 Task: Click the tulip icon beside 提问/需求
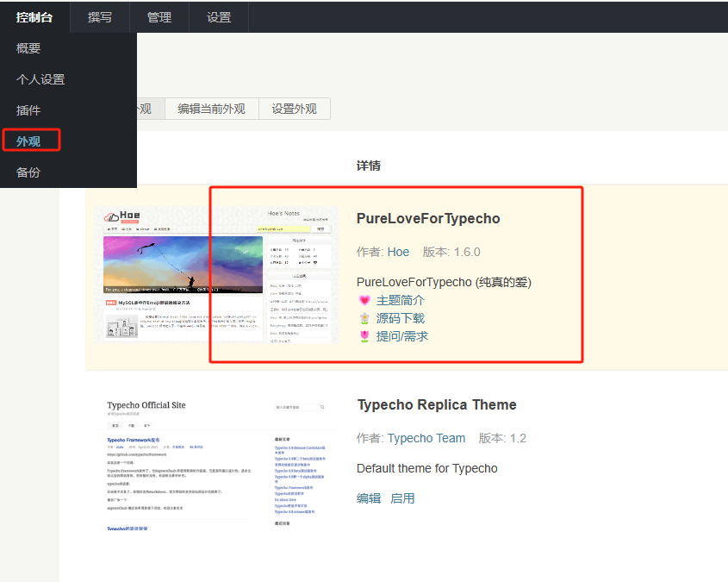click(x=364, y=336)
